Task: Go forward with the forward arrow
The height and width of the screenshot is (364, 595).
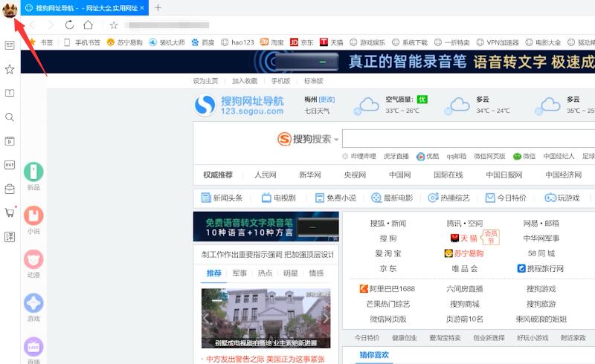Action: (x=51, y=25)
